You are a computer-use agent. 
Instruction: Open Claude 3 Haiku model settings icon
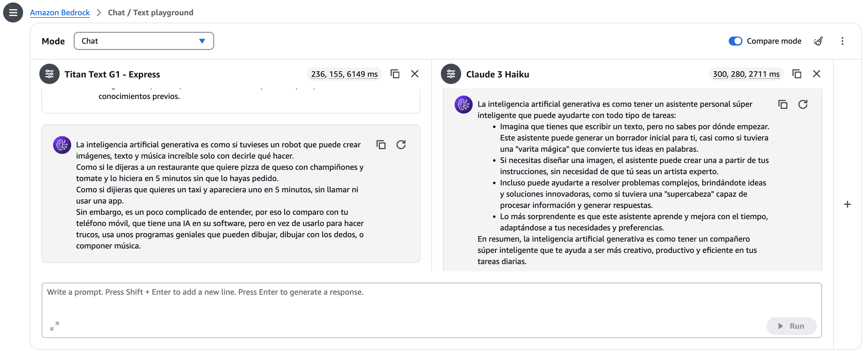(451, 74)
